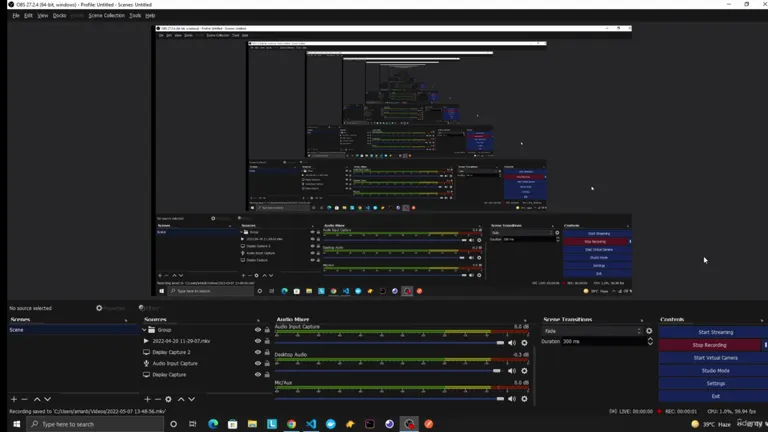768x432 pixels.
Task: Mute Desktop Audio channel
Action: tap(512, 371)
